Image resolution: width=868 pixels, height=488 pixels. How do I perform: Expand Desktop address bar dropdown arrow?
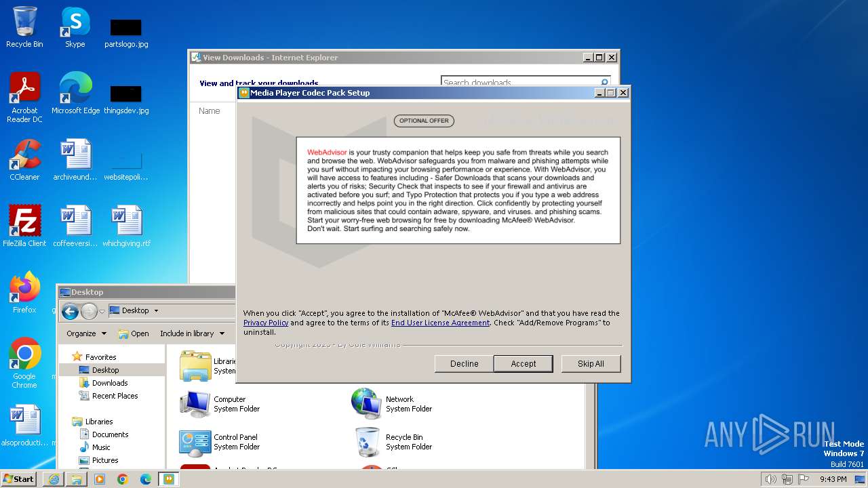[x=156, y=310]
